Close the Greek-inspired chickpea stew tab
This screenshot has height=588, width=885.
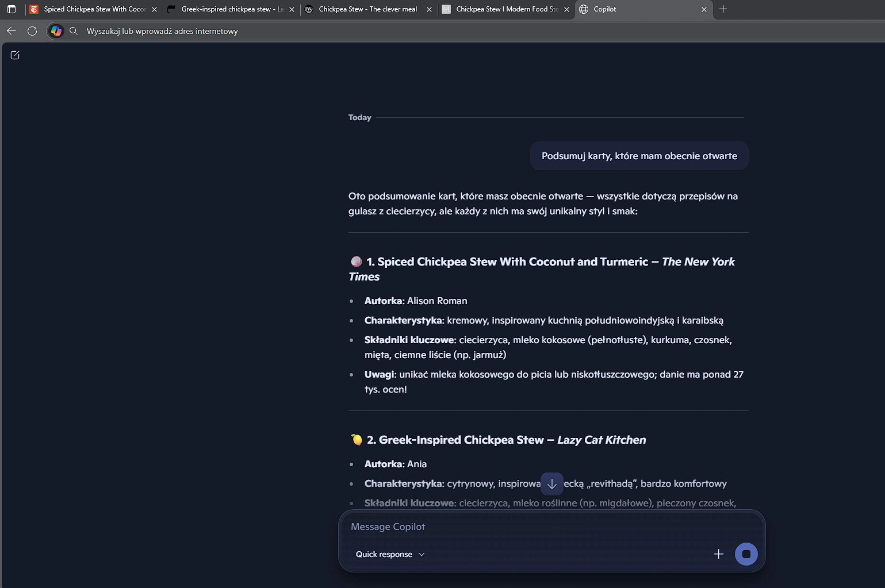292,9
